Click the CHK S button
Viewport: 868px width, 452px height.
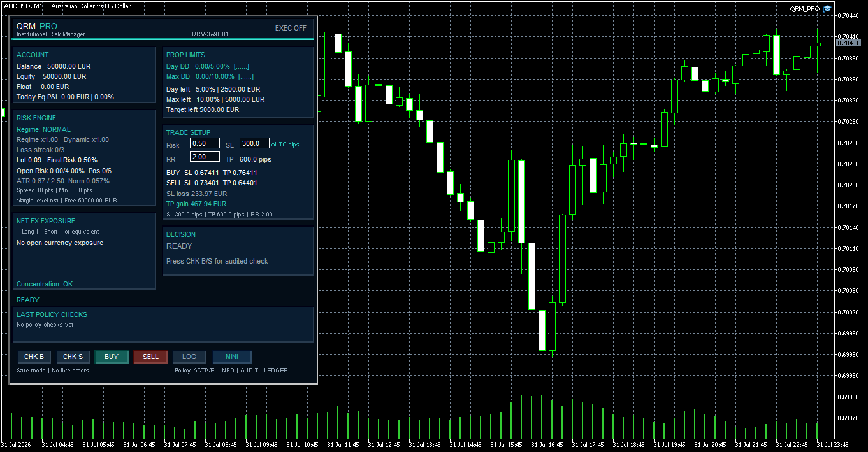click(x=73, y=357)
